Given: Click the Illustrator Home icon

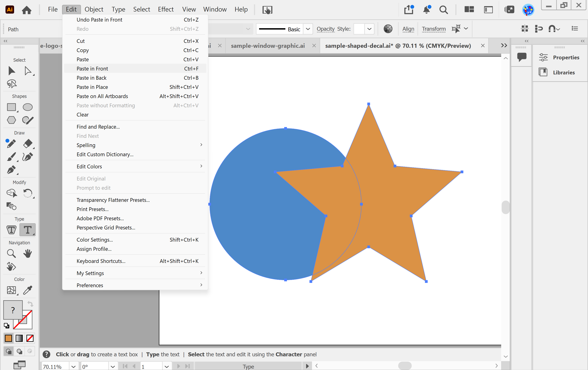Looking at the screenshot, I should tap(27, 10).
